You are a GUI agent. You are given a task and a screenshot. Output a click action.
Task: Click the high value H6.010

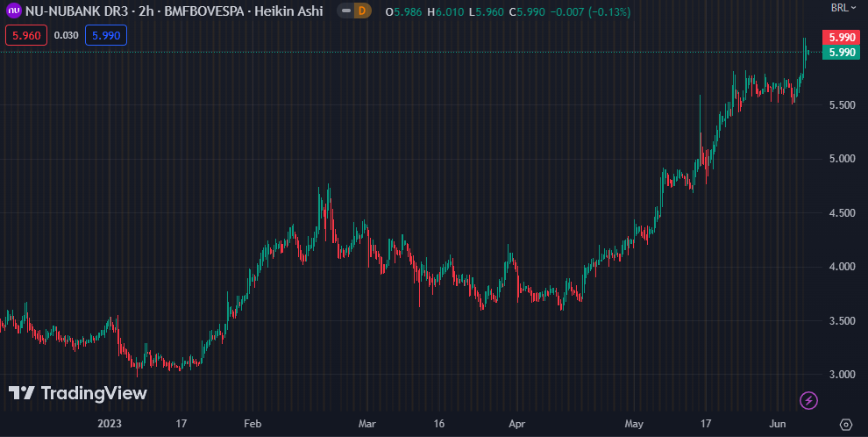pyautogui.click(x=445, y=11)
